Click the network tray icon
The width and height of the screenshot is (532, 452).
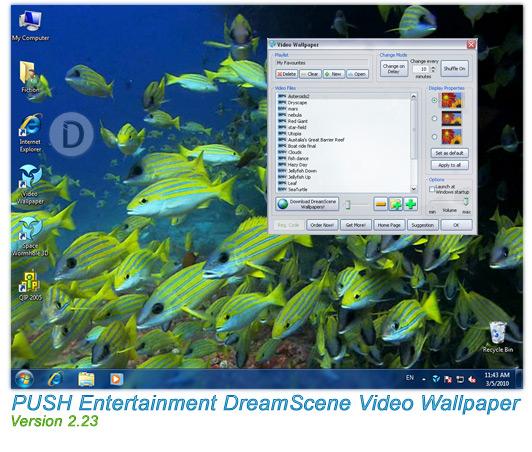point(460,379)
